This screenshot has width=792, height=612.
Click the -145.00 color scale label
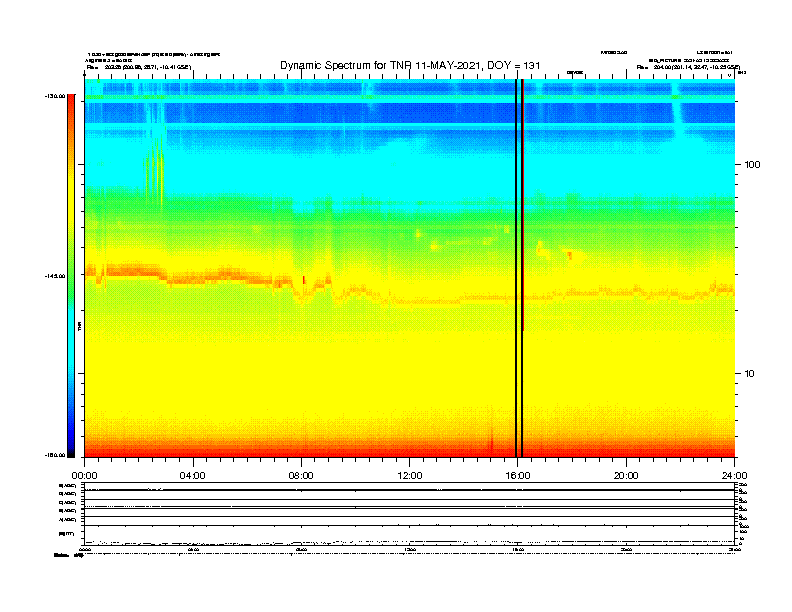[x=55, y=276]
